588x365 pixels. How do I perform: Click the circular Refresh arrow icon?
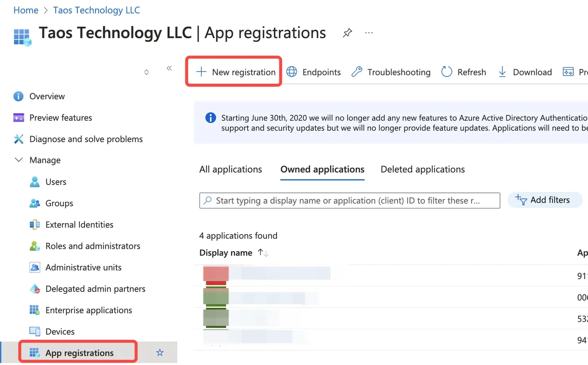coord(447,72)
